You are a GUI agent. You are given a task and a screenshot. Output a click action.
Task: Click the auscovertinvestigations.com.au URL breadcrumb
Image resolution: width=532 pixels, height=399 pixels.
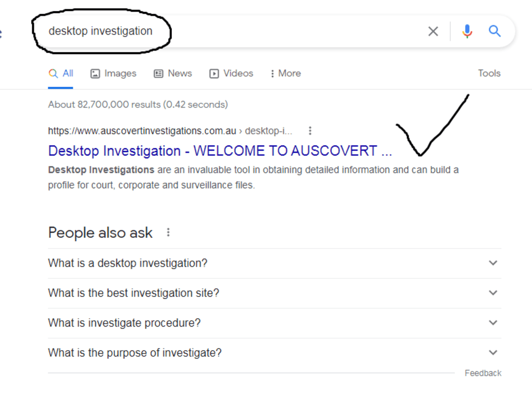170,131
